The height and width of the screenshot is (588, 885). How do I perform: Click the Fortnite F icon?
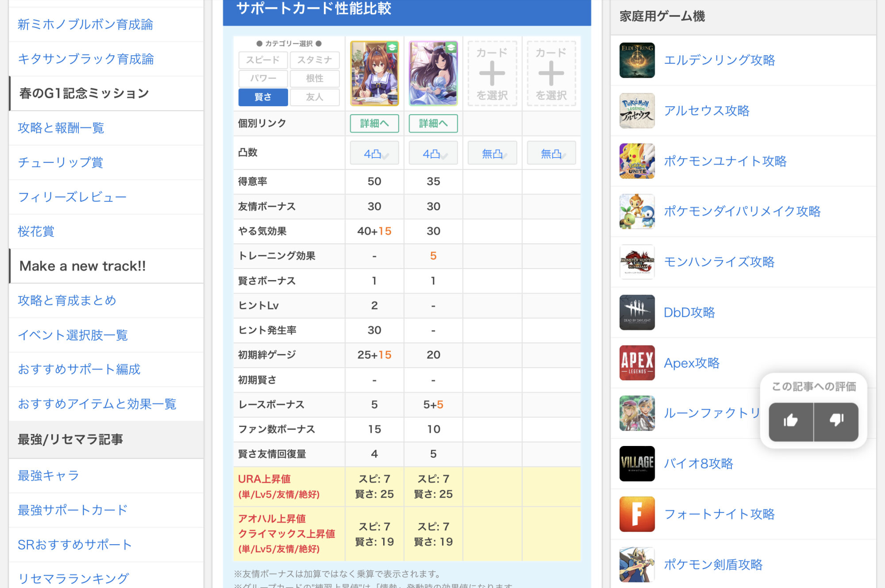tap(637, 514)
